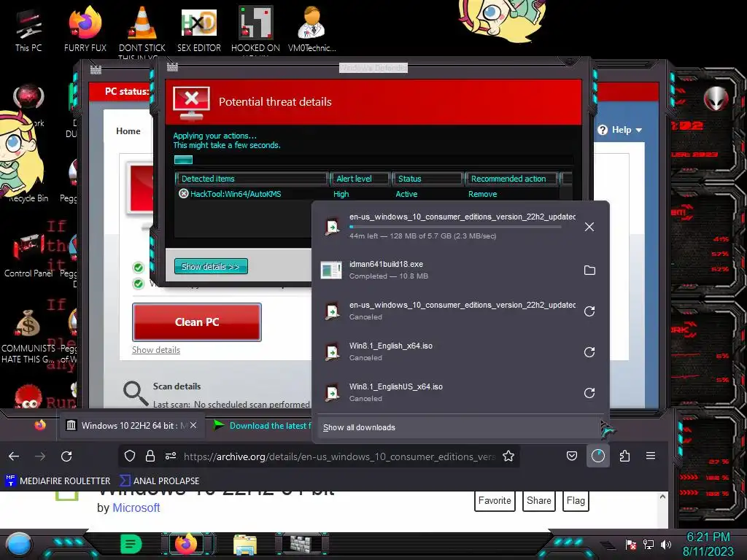Retry the Win8.1_English_x64.iso download
747x560 pixels.
(589, 352)
